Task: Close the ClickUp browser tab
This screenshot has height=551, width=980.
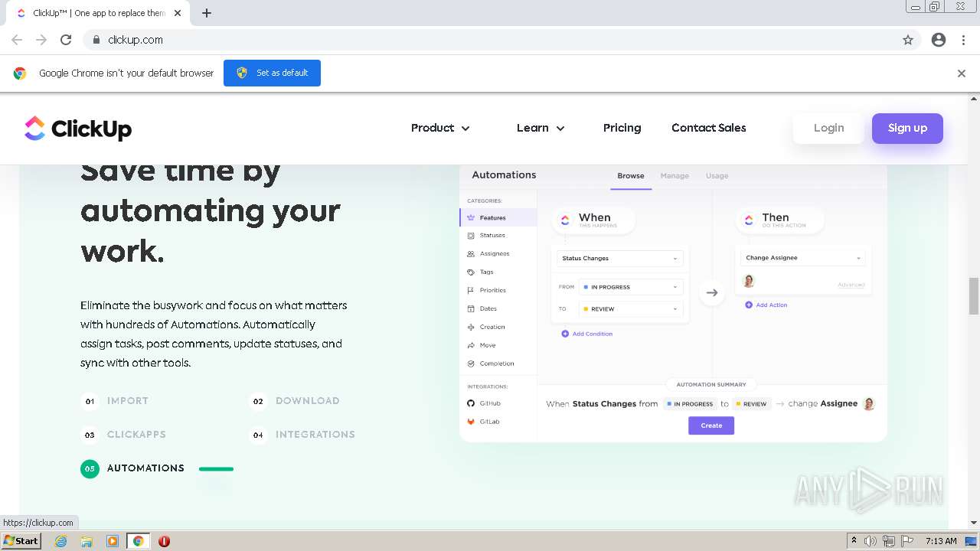Action: click(178, 13)
